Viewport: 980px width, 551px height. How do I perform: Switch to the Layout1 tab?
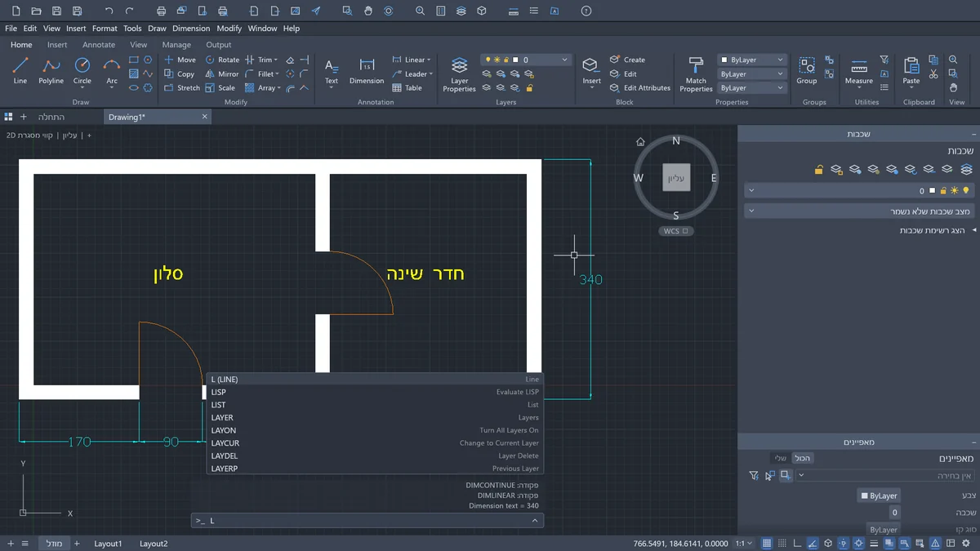pyautogui.click(x=108, y=544)
